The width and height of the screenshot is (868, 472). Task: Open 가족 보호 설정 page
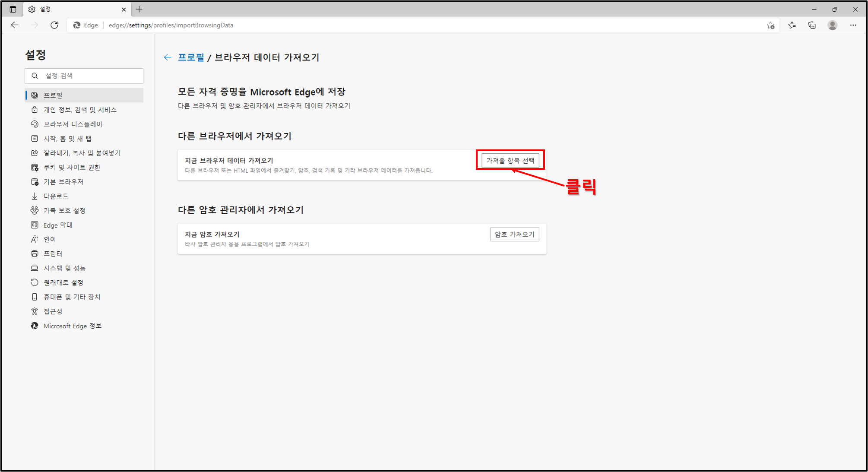(84, 210)
